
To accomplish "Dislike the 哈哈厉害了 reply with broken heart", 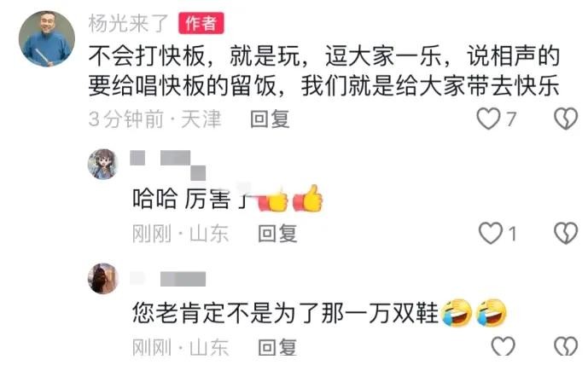I will [x=566, y=233].
